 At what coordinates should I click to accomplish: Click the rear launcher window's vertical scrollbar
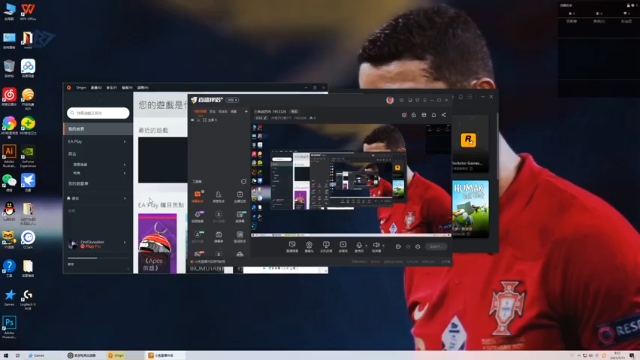tap(497, 146)
